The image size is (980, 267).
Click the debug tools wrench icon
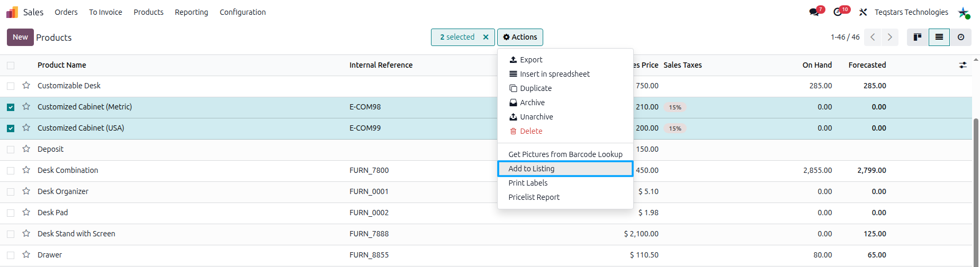point(863,12)
